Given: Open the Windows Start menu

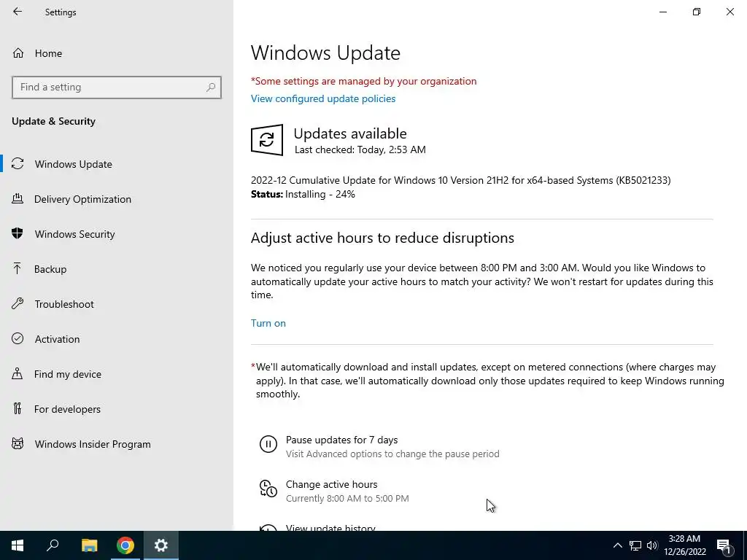Looking at the screenshot, I should 18,545.
